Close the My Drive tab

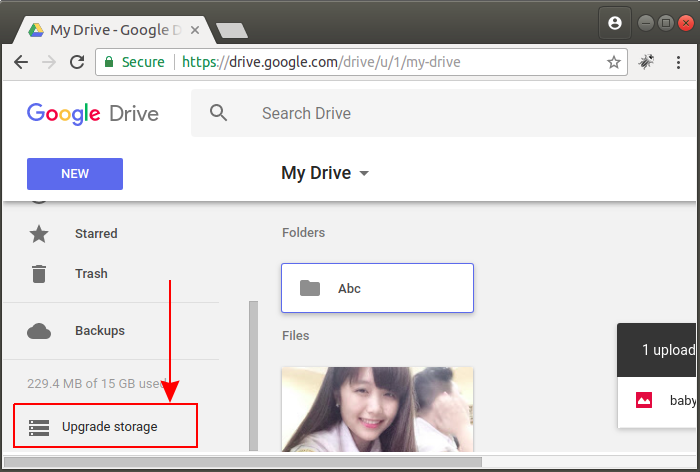[x=195, y=30]
